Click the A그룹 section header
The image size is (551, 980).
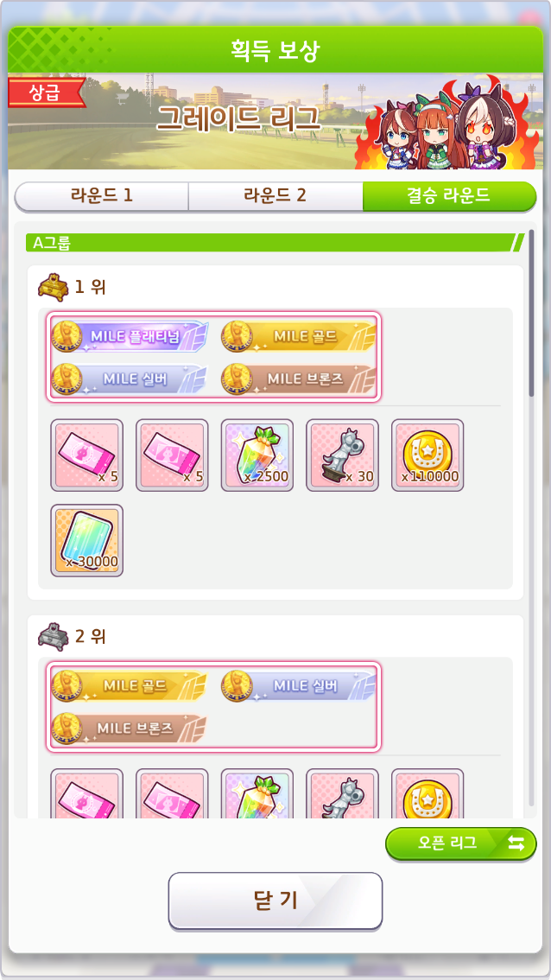[x=275, y=243]
